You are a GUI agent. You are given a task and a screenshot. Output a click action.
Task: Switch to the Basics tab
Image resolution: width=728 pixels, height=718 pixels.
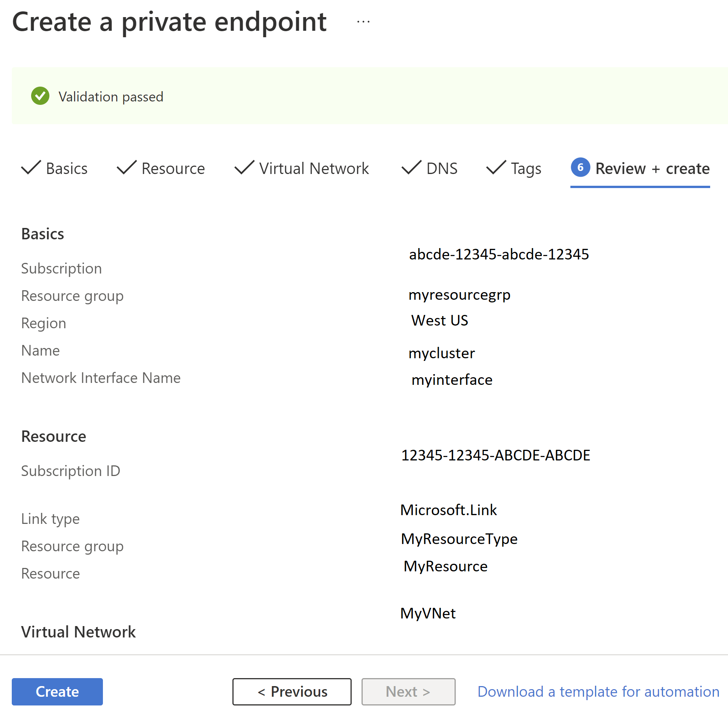click(x=66, y=169)
